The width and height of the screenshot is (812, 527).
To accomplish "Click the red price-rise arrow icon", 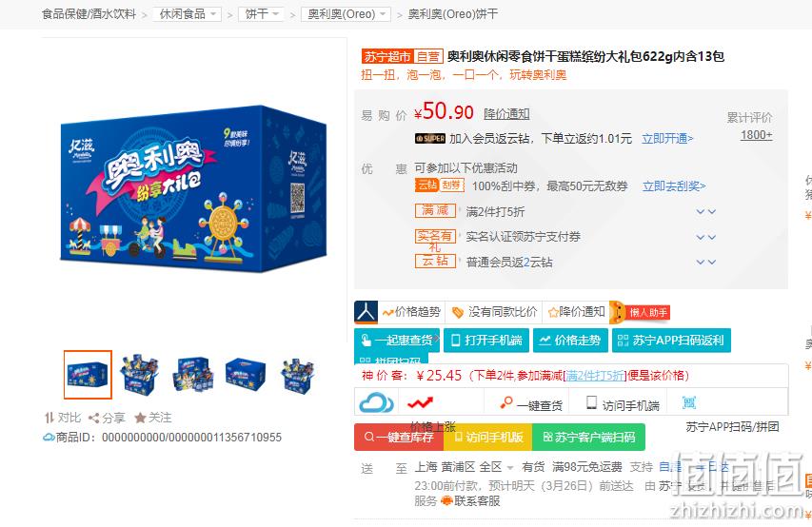I will click(420, 402).
